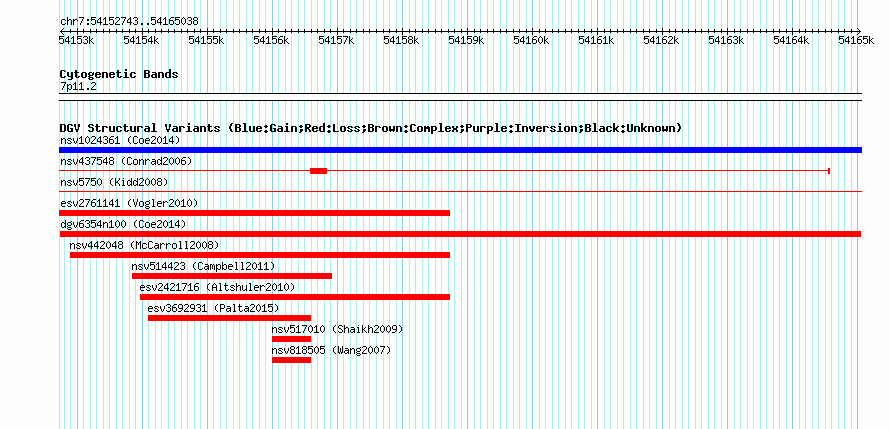This screenshot has width=890, height=429.
Task: Click the 54154k ruler tick label
Action: [x=141, y=40]
